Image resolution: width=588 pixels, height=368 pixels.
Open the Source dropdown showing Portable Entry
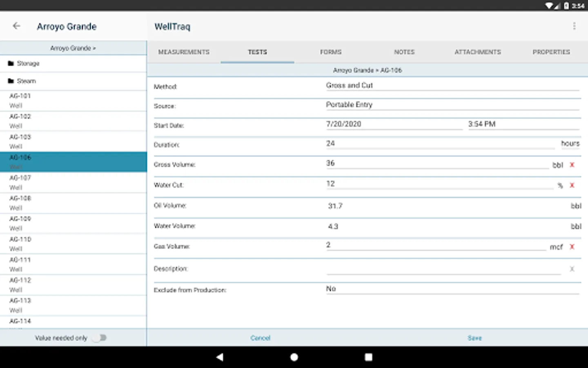pyautogui.click(x=452, y=105)
